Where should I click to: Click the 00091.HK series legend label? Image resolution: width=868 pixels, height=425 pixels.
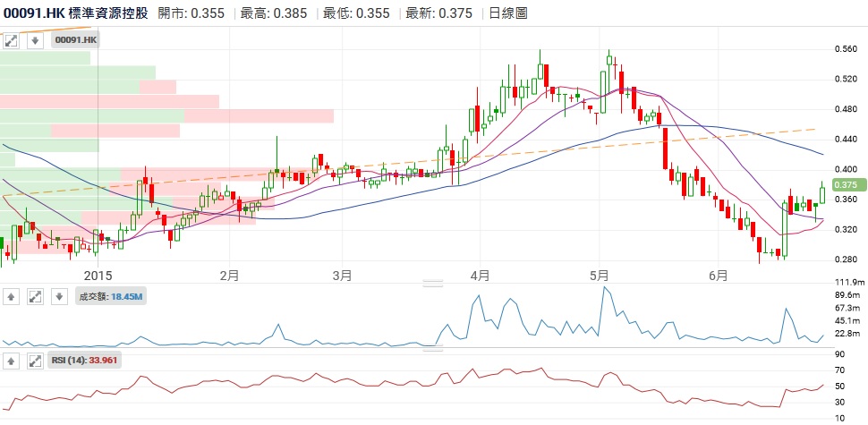76,41
